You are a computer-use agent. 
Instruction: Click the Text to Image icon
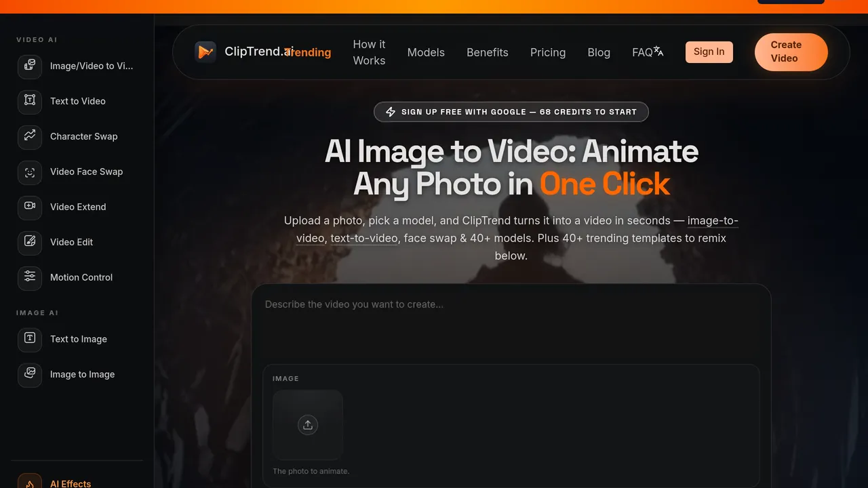(x=30, y=339)
